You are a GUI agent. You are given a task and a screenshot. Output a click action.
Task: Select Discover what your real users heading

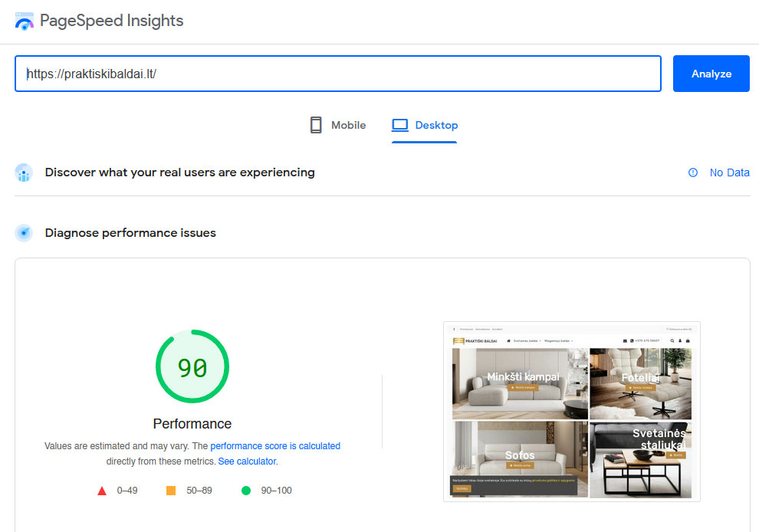(179, 172)
